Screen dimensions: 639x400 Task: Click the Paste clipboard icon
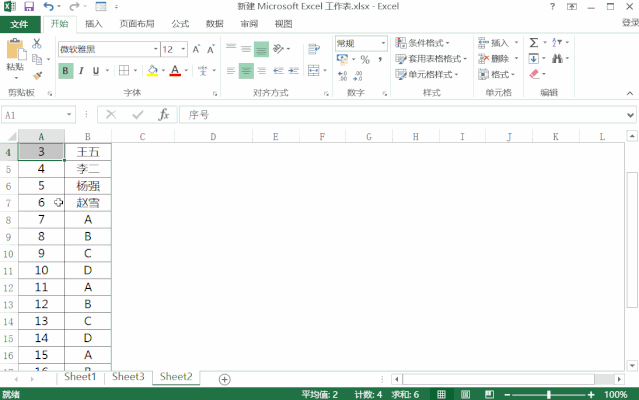click(16, 50)
